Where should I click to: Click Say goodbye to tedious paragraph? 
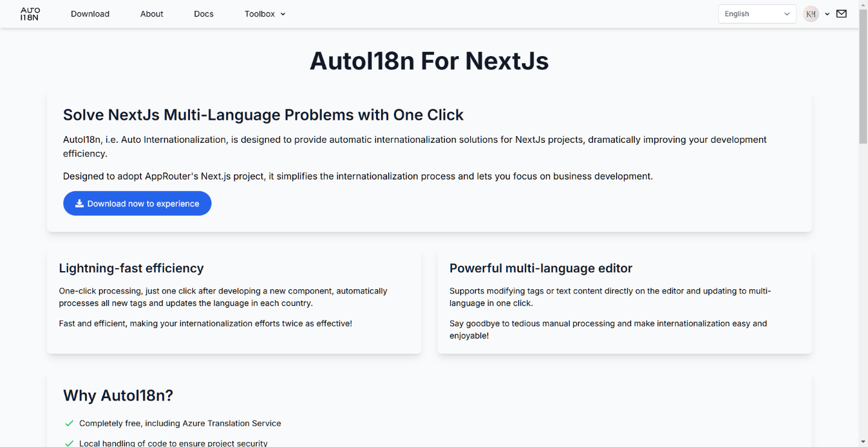click(x=608, y=330)
